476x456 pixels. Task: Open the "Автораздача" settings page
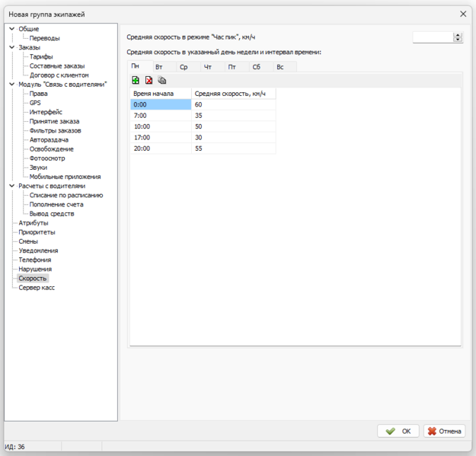[49, 140]
